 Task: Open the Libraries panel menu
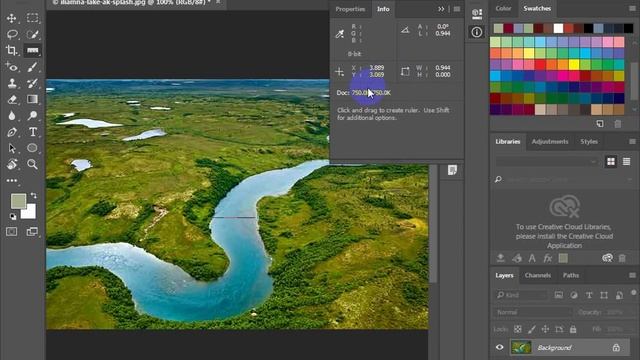(x=632, y=142)
